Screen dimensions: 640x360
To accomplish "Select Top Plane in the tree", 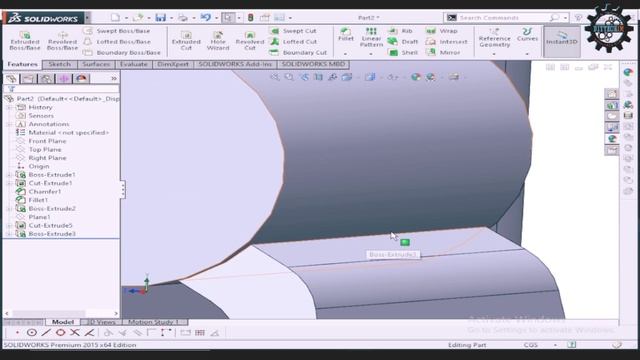I will pos(45,149).
